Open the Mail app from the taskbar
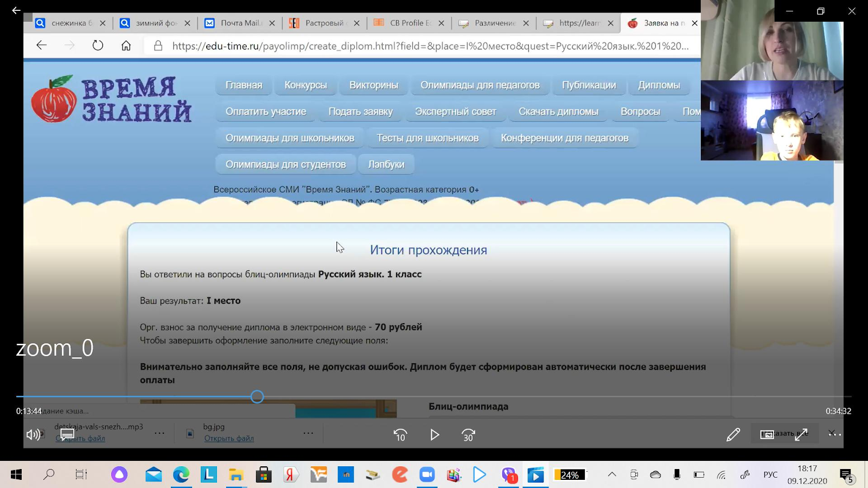868x488 pixels. pyautogui.click(x=154, y=474)
